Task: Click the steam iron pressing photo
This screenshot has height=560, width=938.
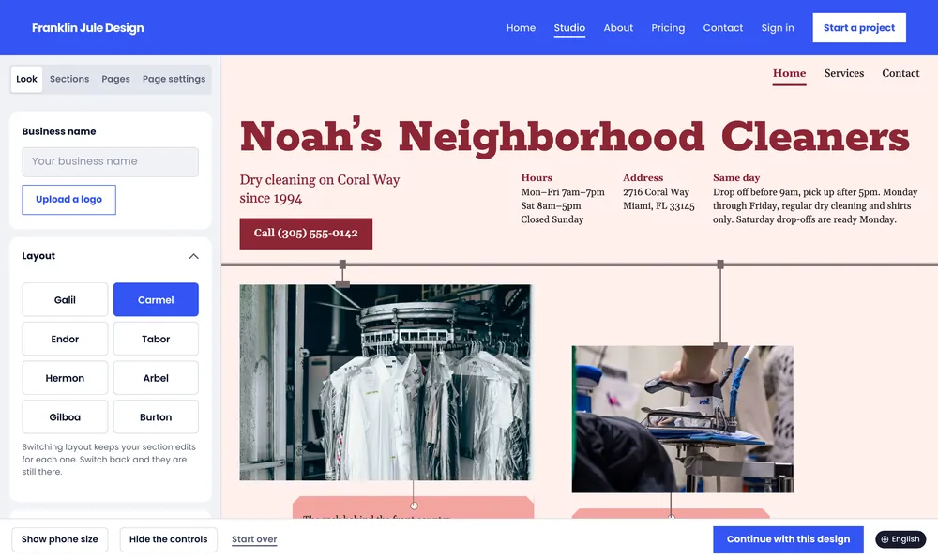Action: [683, 419]
